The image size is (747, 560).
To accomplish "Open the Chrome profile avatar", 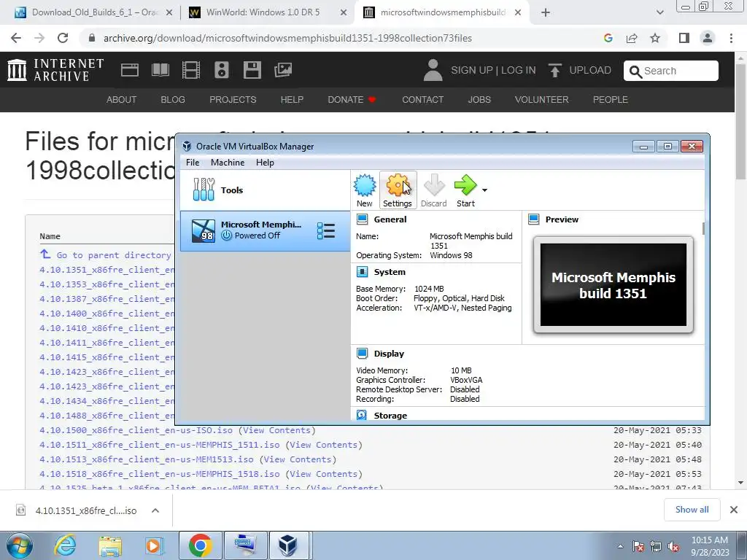I will tap(708, 38).
